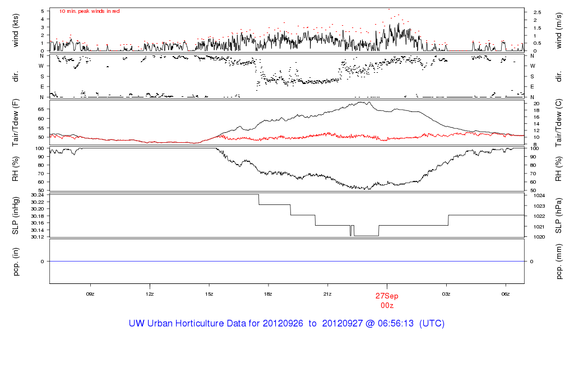Click the left 'dir.' axis title

[15, 77]
